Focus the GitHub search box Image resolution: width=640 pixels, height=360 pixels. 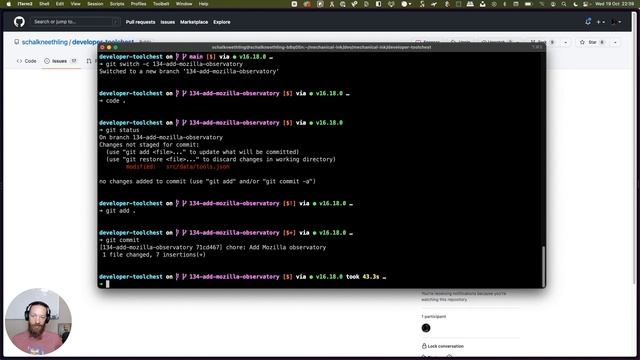(x=75, y=22)
